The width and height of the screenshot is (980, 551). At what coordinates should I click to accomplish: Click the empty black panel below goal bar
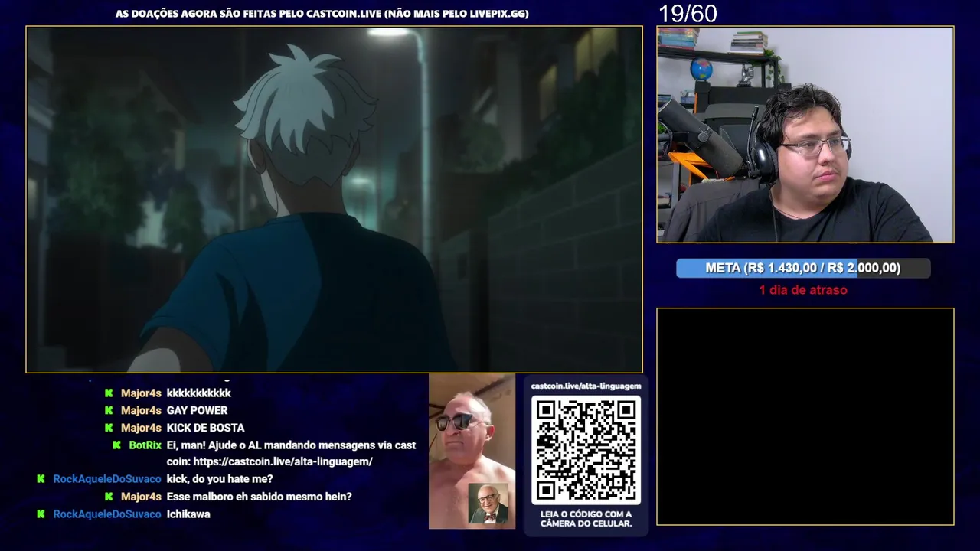805,416
